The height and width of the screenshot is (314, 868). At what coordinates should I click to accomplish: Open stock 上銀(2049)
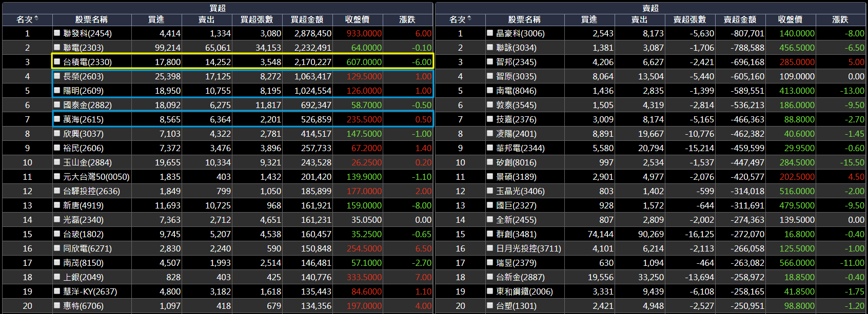point(83,277)
